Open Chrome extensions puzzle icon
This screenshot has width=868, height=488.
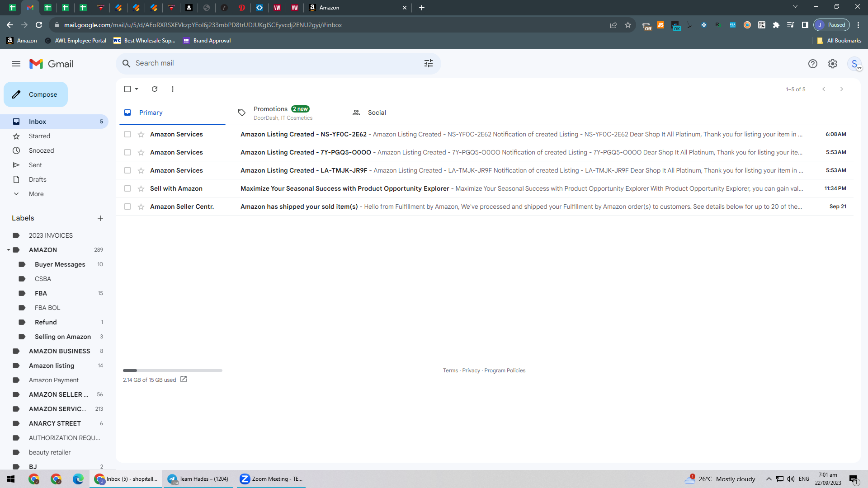[x=776, y=25]
